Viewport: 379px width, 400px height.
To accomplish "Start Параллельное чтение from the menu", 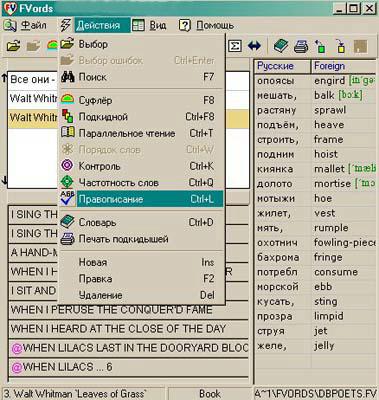I will [142, 133].
